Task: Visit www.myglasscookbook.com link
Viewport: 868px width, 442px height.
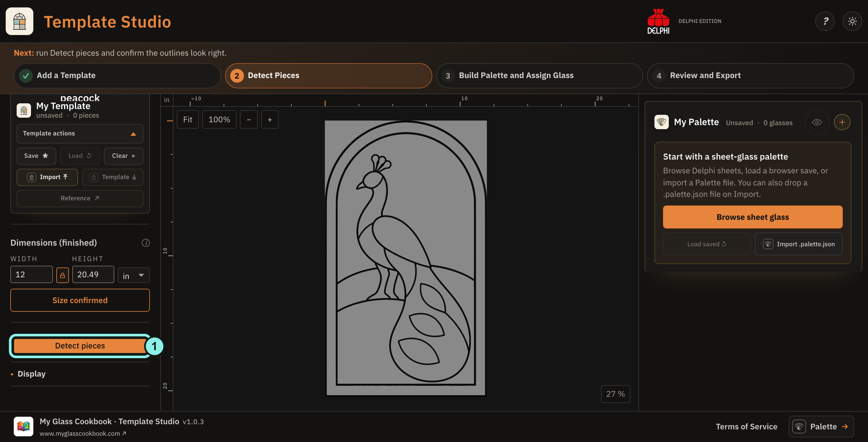Action: click(83, 434)
